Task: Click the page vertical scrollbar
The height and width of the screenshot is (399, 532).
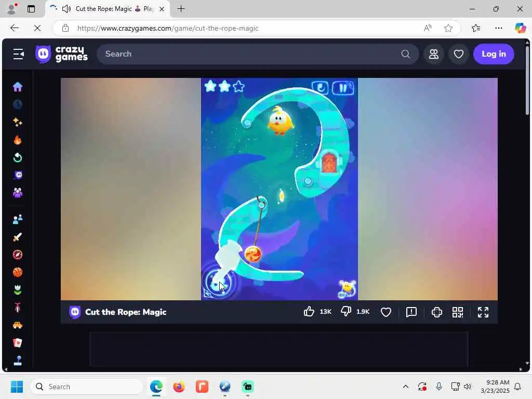Action: (527, 81)
